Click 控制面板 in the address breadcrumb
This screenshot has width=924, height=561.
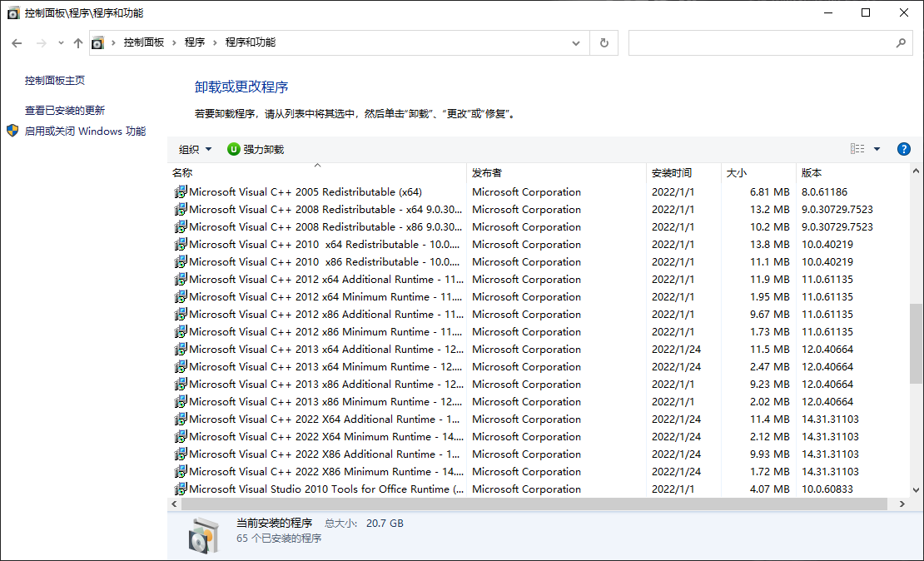pyautogui.click(x=144, y=42)
